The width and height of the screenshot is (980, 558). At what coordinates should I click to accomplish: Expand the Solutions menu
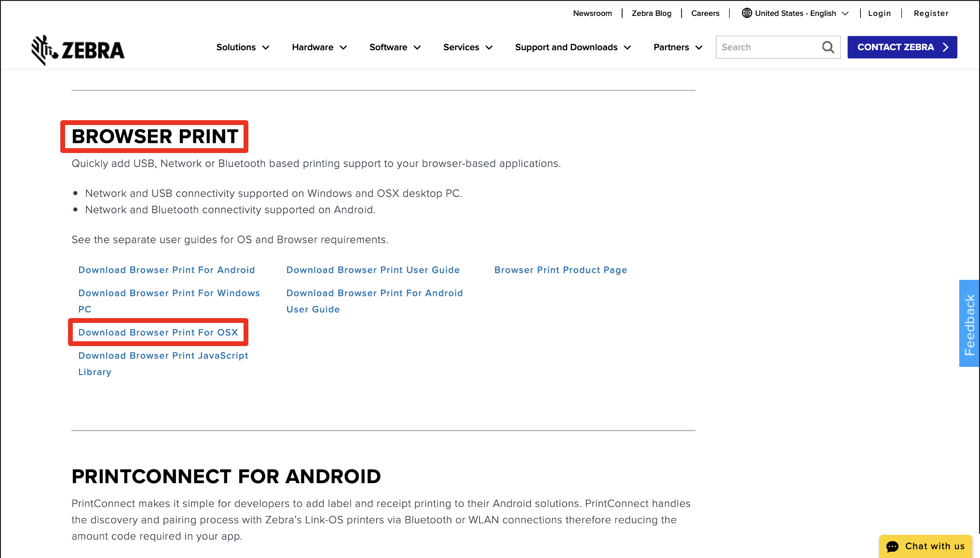(242, 47)
